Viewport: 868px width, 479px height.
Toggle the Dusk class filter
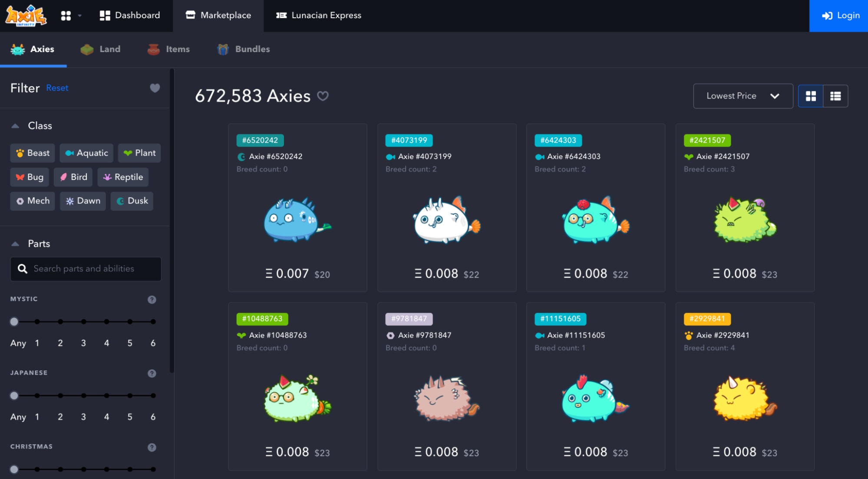[132, 201]
